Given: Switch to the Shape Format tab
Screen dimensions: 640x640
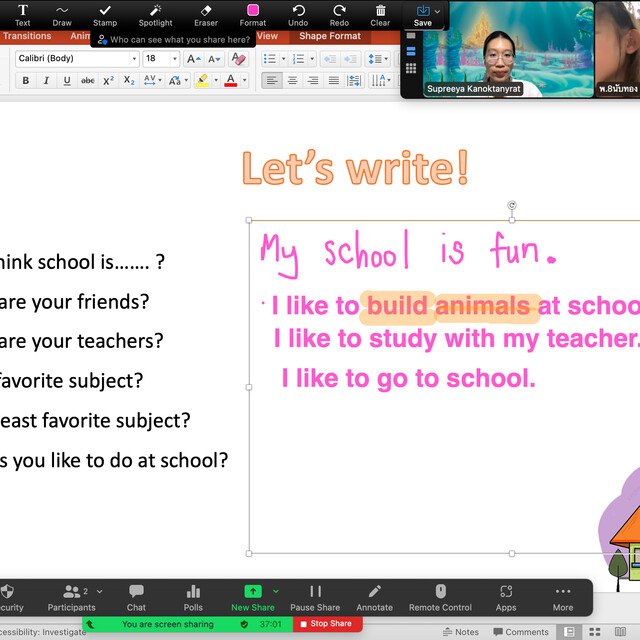Looking at the screenshot, I should (330, 37).
